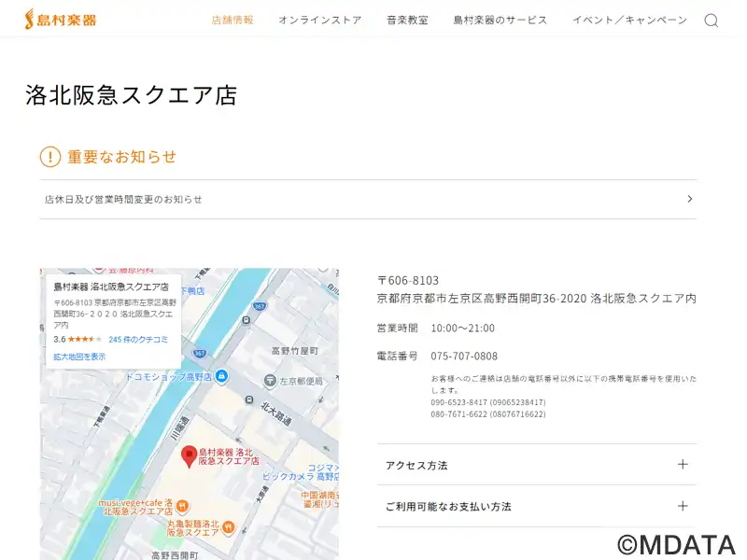The width and height of the screenshot is (747, 560).
Task: Click bus stop icon near 北大路通
Action: click(249, 399)
